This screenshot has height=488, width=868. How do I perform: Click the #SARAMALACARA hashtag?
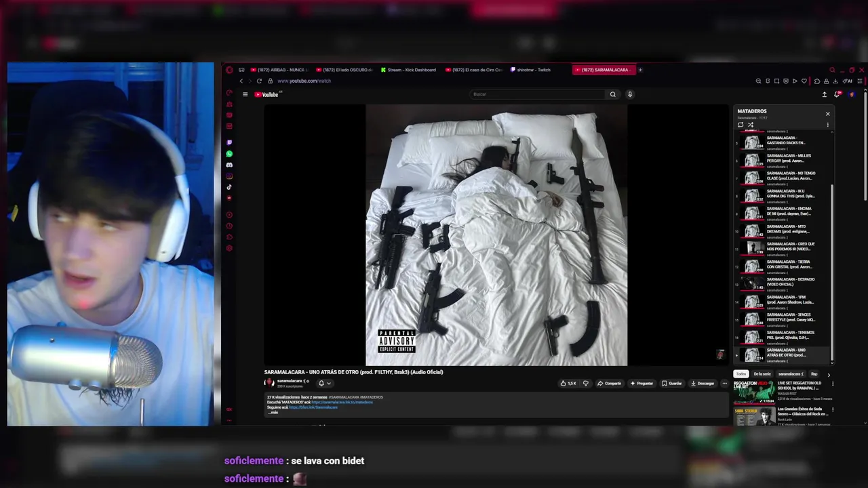pyautogui.click(x=344, y=397)
